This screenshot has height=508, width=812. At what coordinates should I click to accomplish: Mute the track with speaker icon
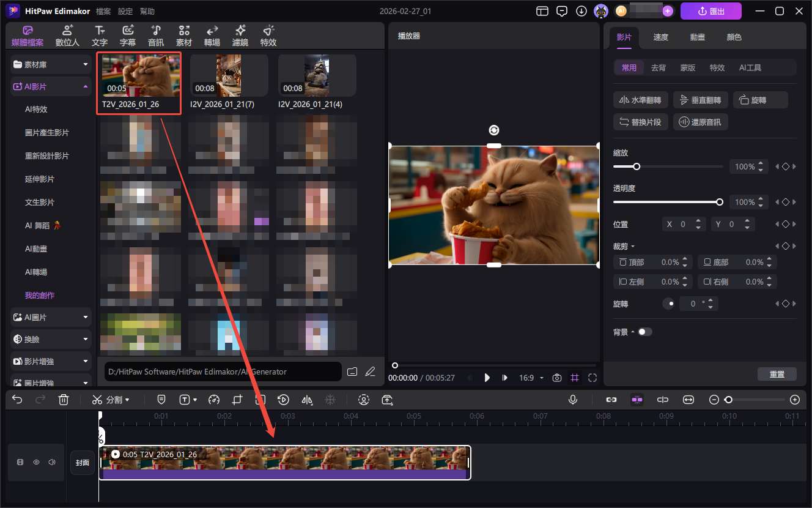(x=52, y=462)
